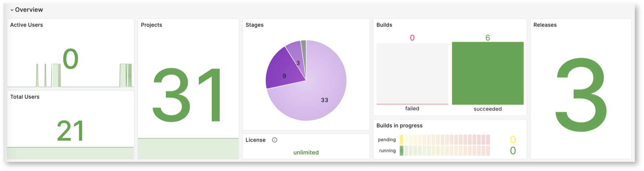Open the License panel title
This screenshot has width=644, height=171.
point(256,140)
